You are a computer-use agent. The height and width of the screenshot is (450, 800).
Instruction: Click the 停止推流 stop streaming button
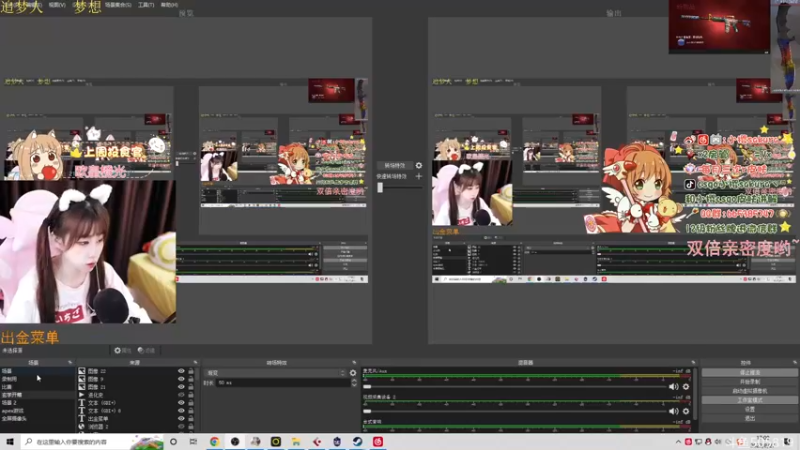pyautogui.click(x=749, y=372)
